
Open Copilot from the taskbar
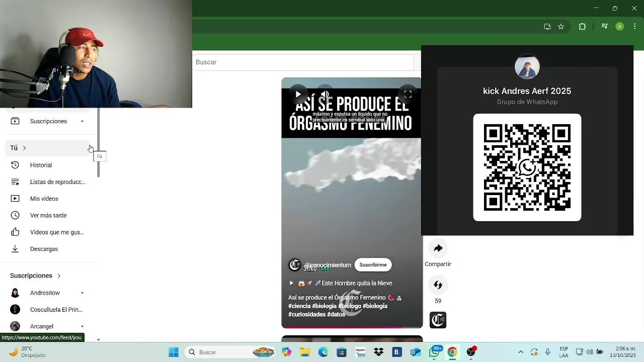coord(286,352)
